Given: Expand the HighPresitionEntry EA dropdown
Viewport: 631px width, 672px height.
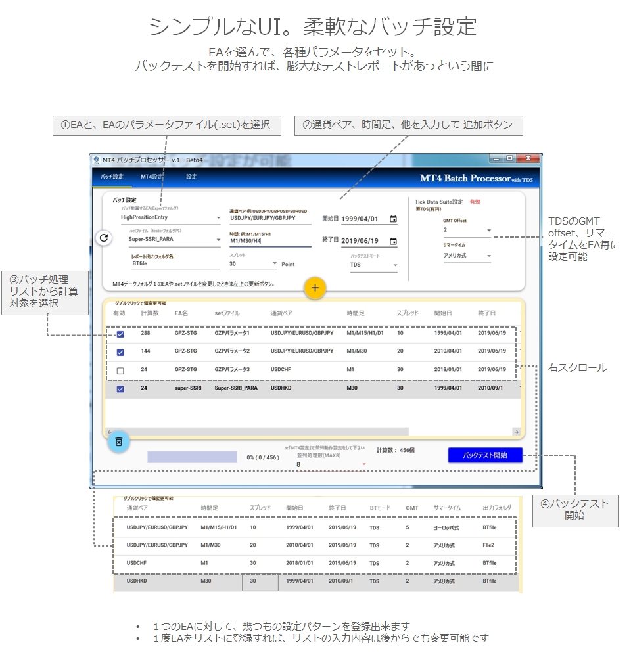Looking at the screenshot, I should [x=218, y=217].
